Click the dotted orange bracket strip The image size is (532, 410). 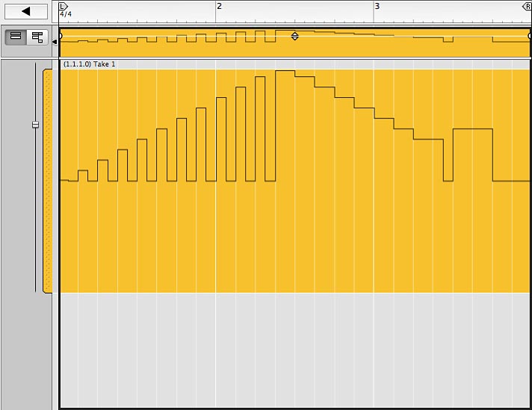pyautogui.click(x=49, y=181)
